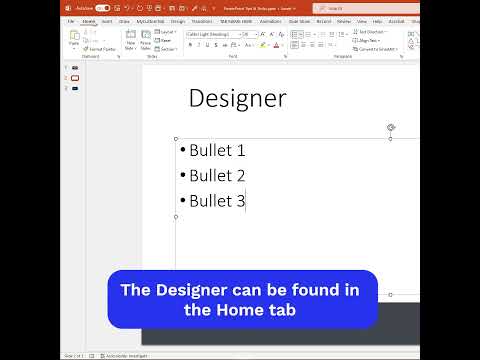480x360 pixels.
Task: Open the font name combo box
Action: (213, 34)
